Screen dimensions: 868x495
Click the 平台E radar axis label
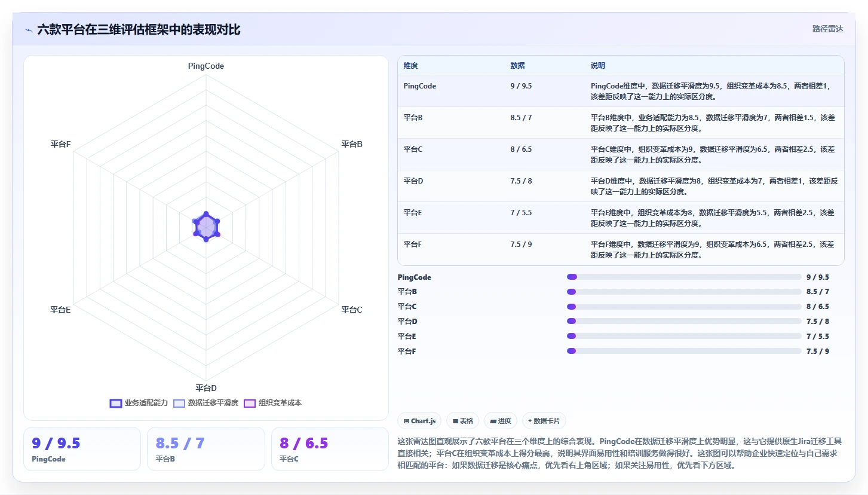[60, 310]
